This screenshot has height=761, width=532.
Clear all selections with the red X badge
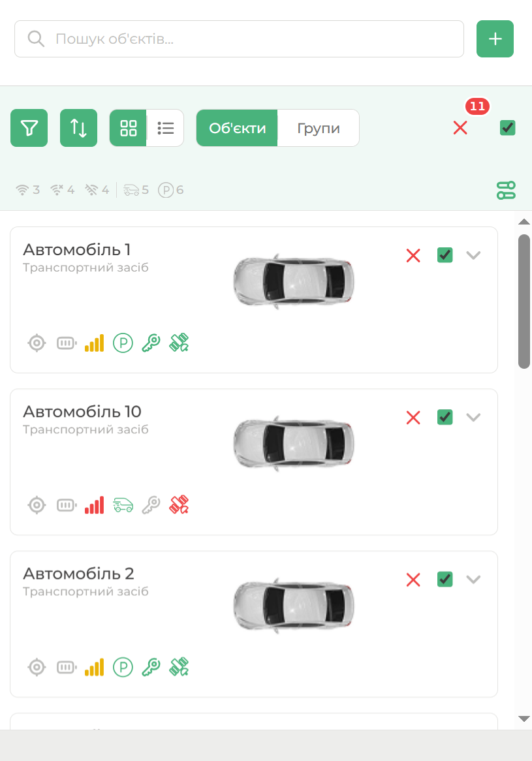click(x=460, y=128)
